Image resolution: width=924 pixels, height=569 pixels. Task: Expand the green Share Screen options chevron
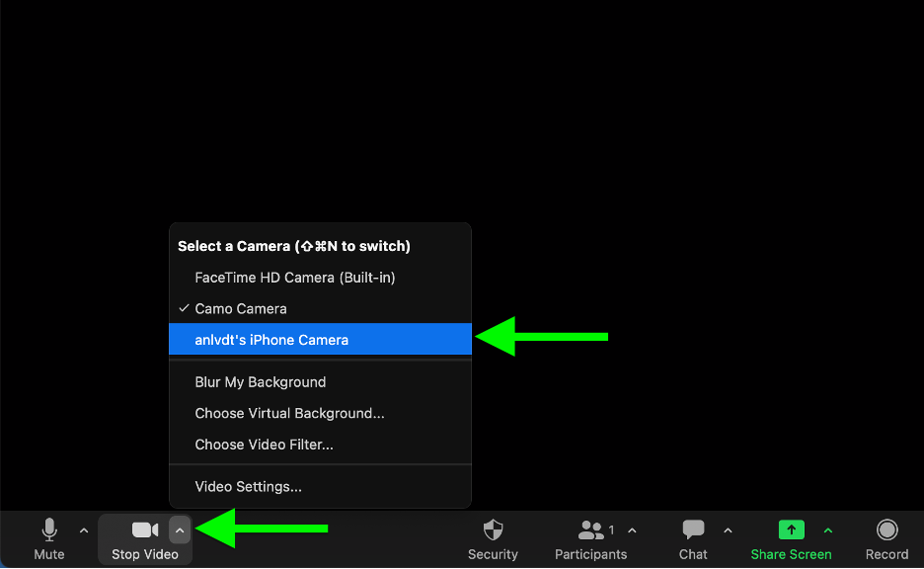coord(828,530)
